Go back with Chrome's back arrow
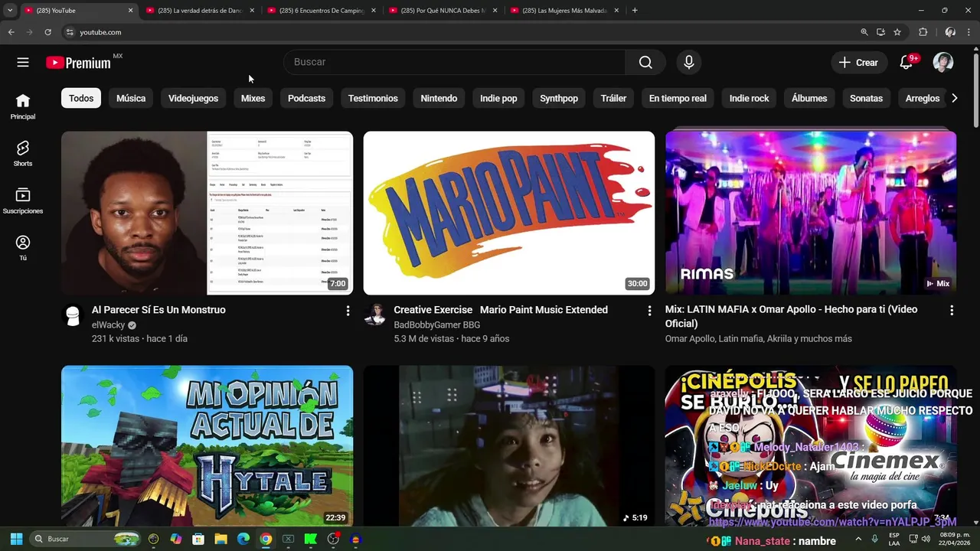The width and height of the screenshot is (980, 551). (11, 32)
